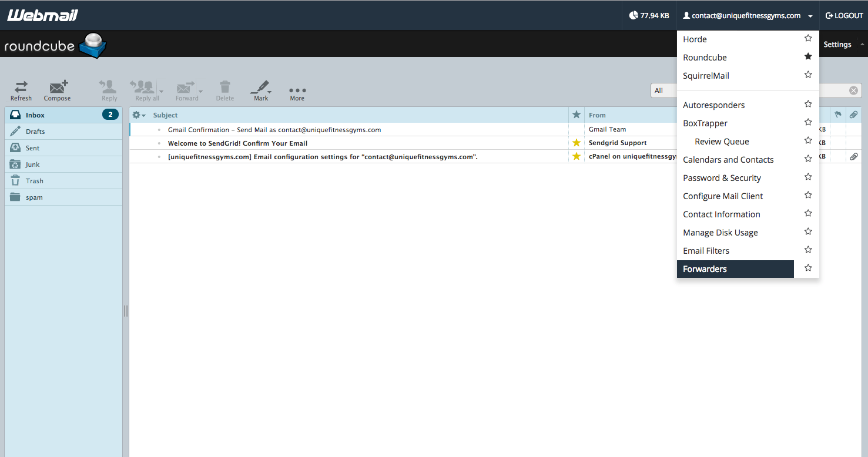Open Welcome to SendGrid email
Screen dimensions: 868x457
[x=237, y=143]
